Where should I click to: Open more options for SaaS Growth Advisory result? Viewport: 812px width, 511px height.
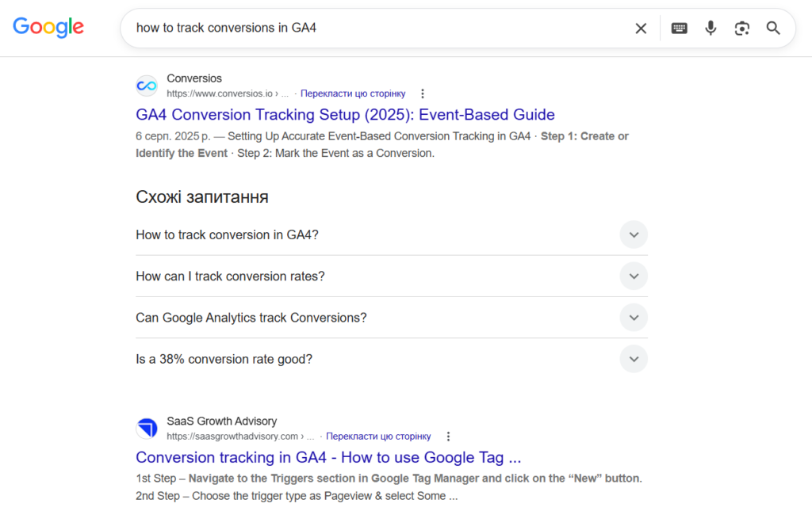coord(448,437)
